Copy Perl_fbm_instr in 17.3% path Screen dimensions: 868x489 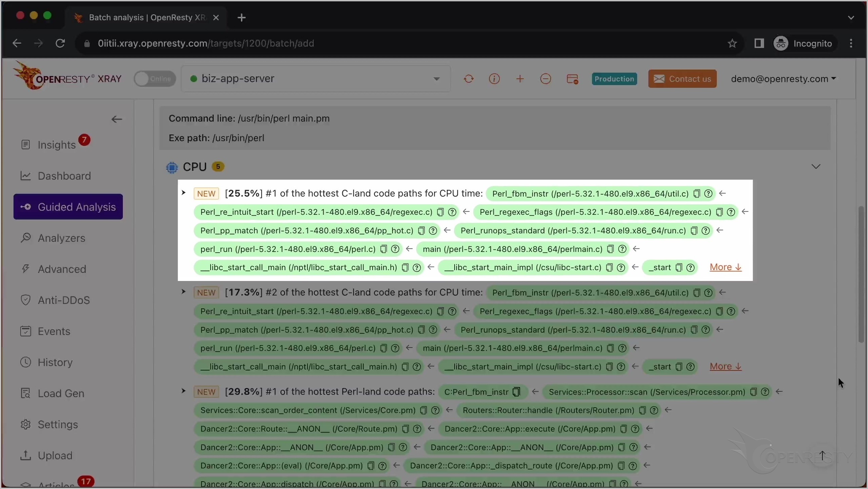[x=696, y=293]
